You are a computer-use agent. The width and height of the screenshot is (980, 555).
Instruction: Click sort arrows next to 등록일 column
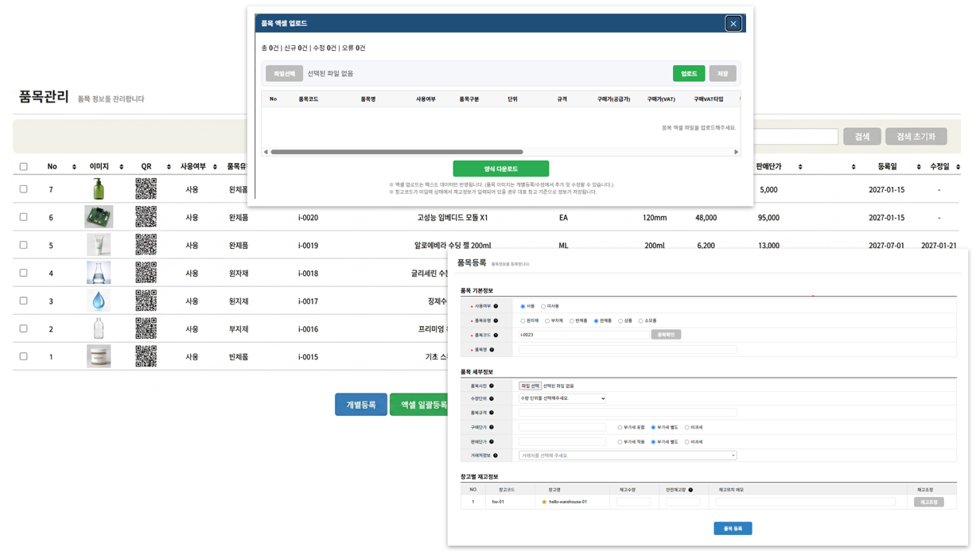[919, 167]
